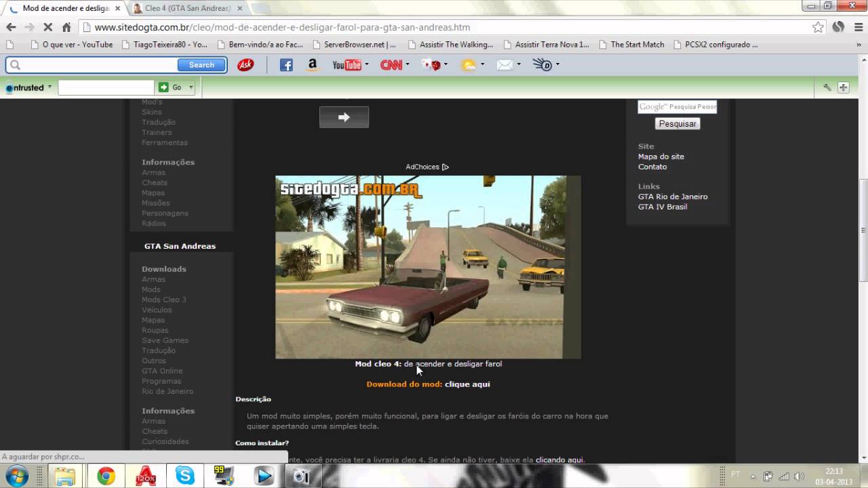Image resolution: width=868 pixels, height=488 pixels.
Task: Open the GTA Rio de Janeiro link
Action: coord(673,197)
